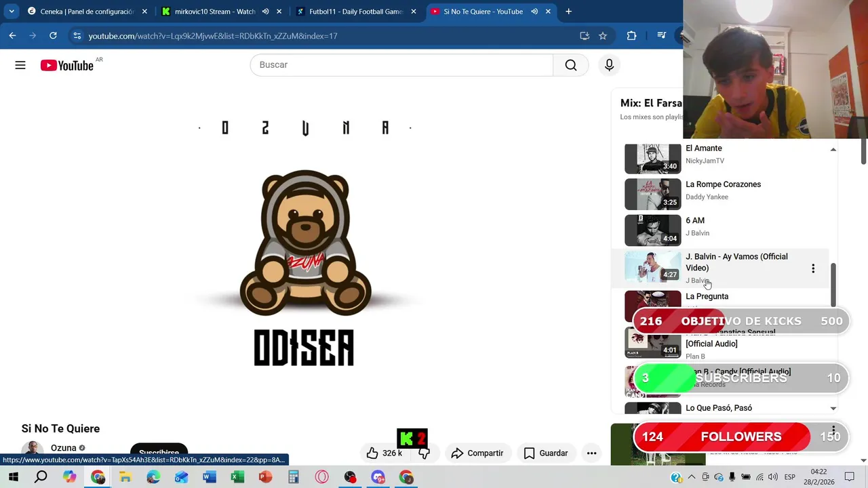Show hidden system tray icons

pyautogui.click(x=690, y=477)
